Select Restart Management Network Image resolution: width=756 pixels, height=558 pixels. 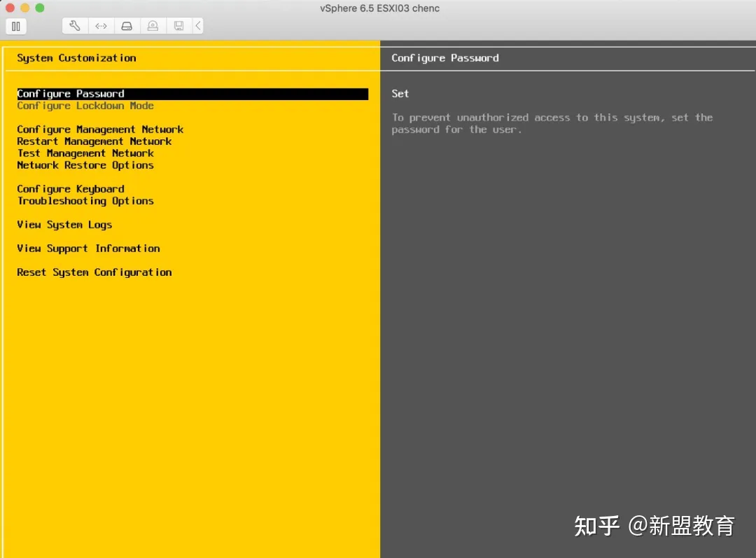point(94,141)
